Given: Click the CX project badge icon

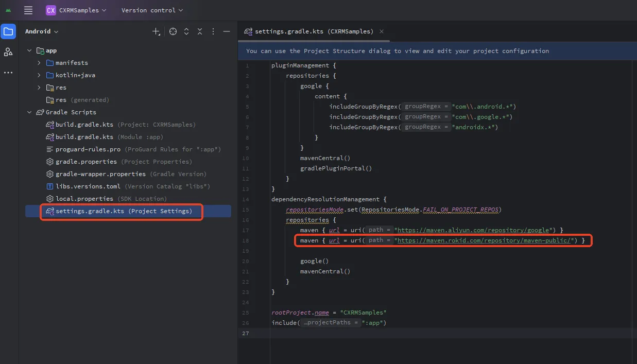Looking at the screenshot, I should tap(51, 10).
